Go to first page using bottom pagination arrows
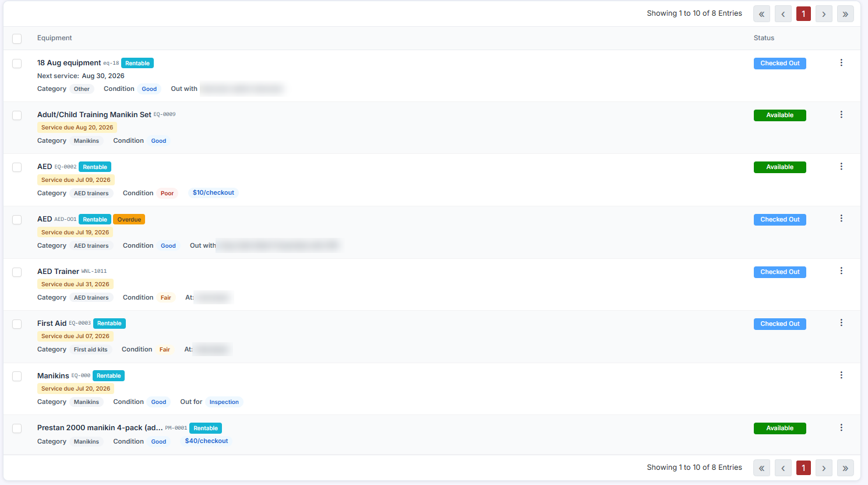 761,468
